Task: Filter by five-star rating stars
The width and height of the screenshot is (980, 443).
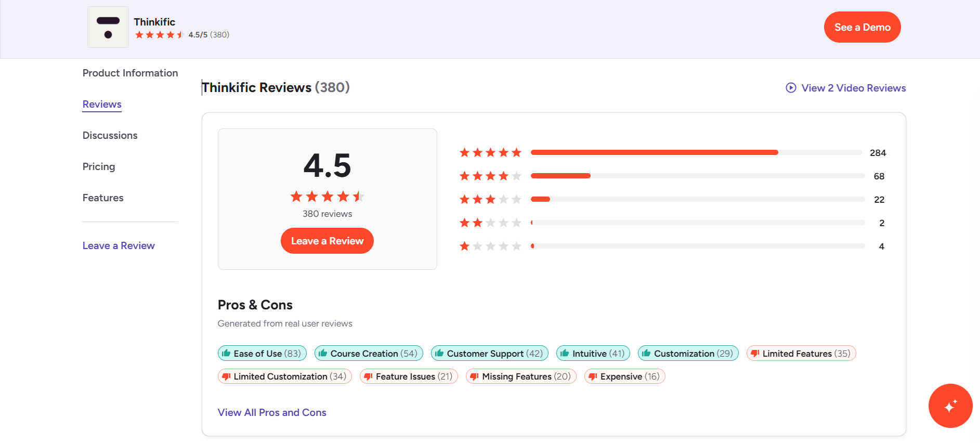Action: coord(490,152)
